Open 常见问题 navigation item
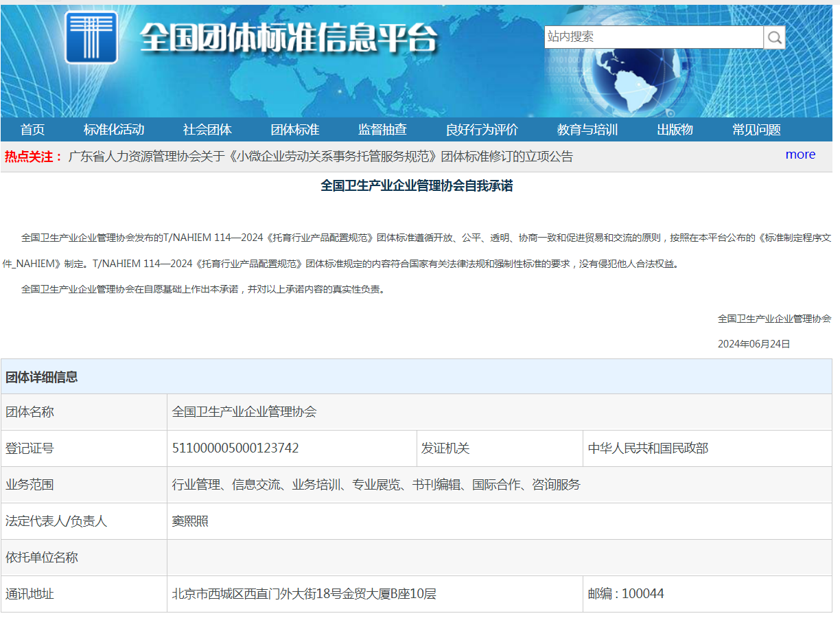Screen dimensions: 840x629 click(756, 130)
